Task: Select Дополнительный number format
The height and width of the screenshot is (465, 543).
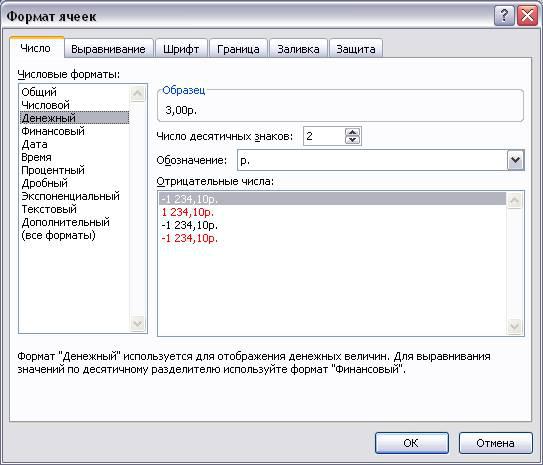Action: (74, 222)
